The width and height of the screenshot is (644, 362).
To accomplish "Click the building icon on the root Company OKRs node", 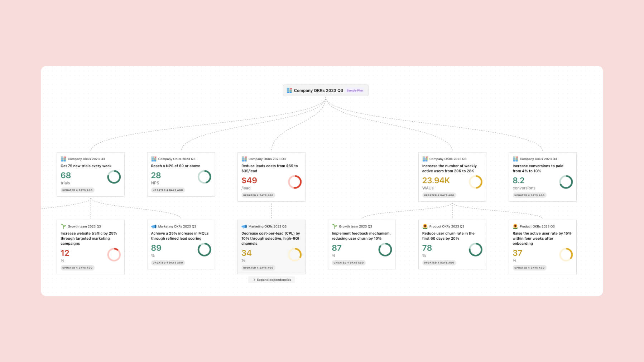I will click(289, 90).
